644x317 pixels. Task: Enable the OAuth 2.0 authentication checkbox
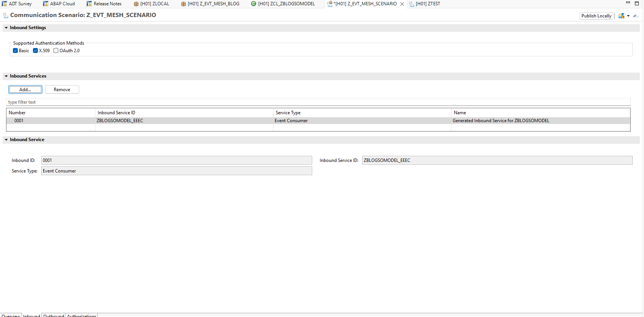point(56,51)
